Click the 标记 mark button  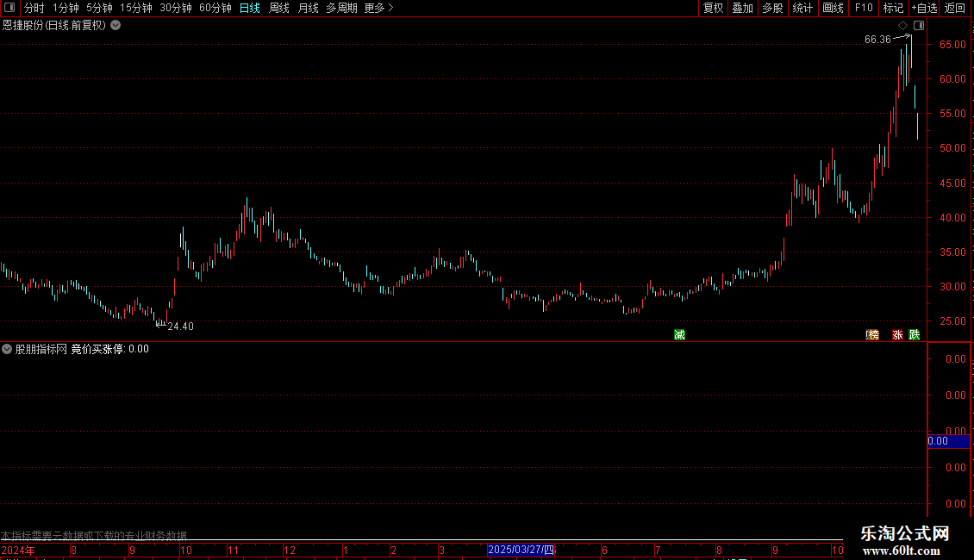[893, 8]
